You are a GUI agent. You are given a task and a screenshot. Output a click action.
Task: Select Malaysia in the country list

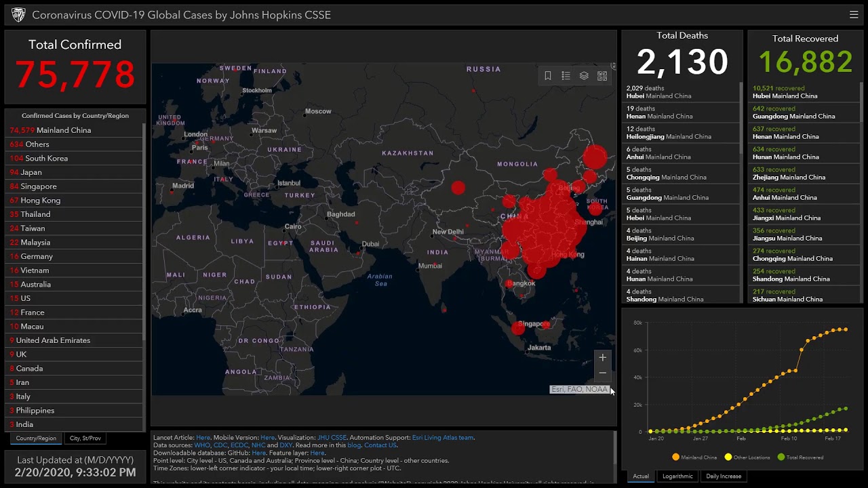(x=75, y=243)
